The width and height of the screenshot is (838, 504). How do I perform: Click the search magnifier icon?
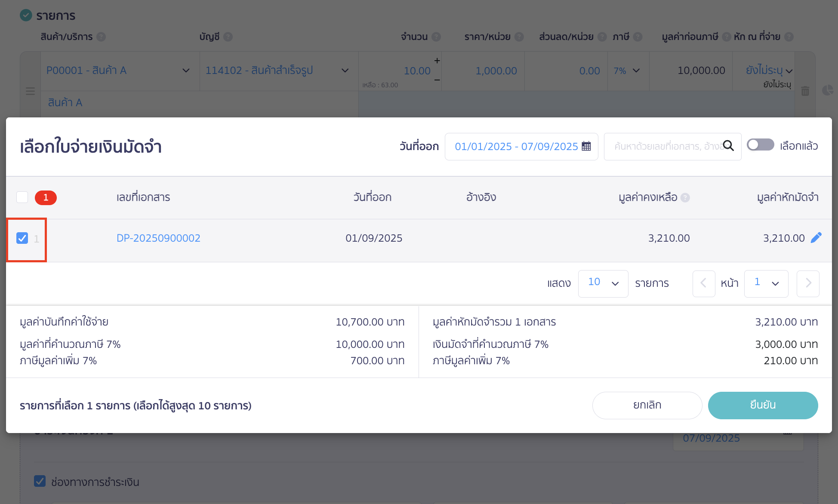click(x=728, y=146)
